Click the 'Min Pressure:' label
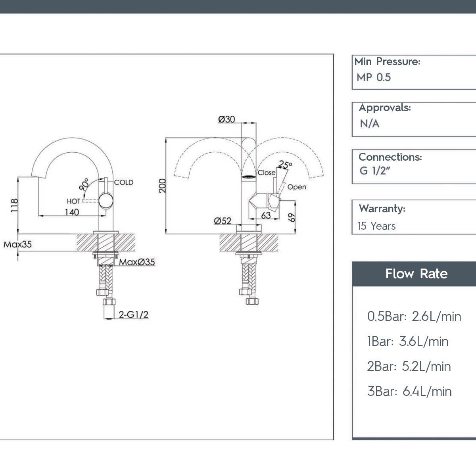 pyautogui.click(x=387, y=62)
